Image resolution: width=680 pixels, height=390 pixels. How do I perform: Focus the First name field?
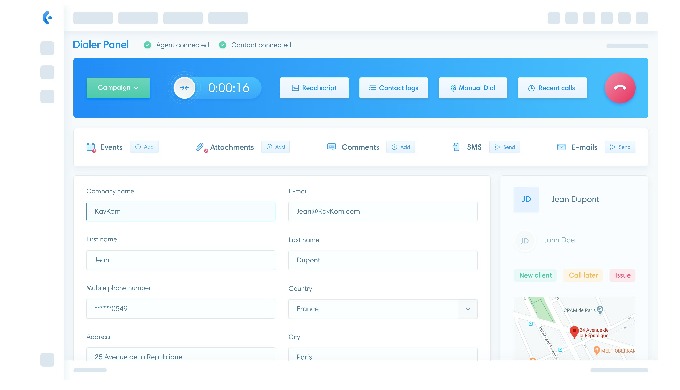tap(181, 260)
